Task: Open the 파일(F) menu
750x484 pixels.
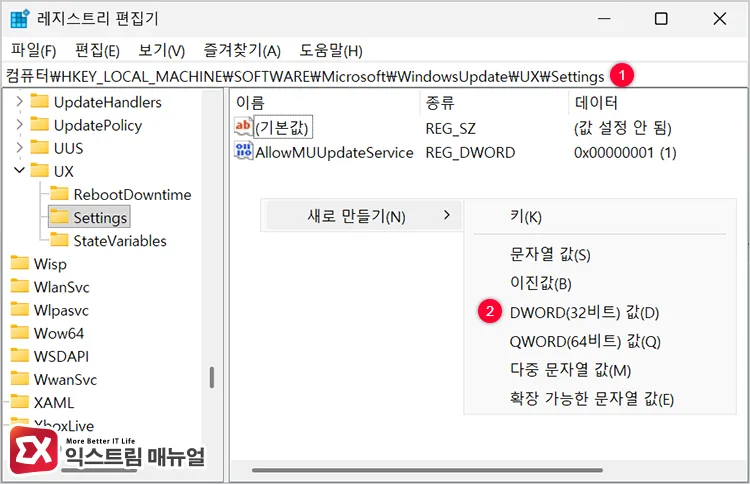Action: pos(33,50)
